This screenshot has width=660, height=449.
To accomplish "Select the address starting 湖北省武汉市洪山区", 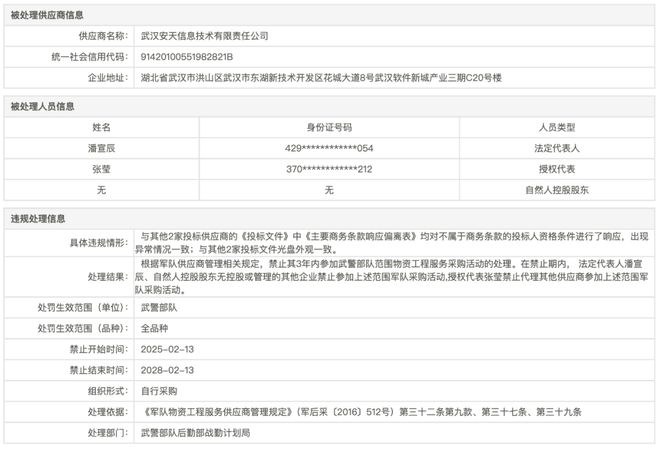I will 321,78.
